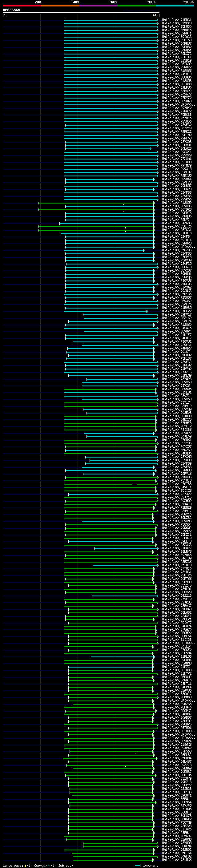The image size is (197, 868).
Task: Select hit label UniRef100_P34919
Action: 176,406
